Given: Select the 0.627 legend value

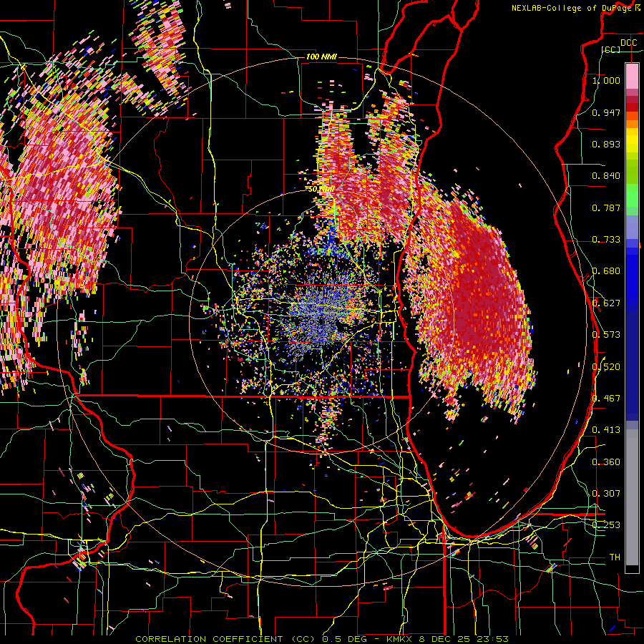Looking at the screenshot, I should pyautogui.click(x=606, y=303).
